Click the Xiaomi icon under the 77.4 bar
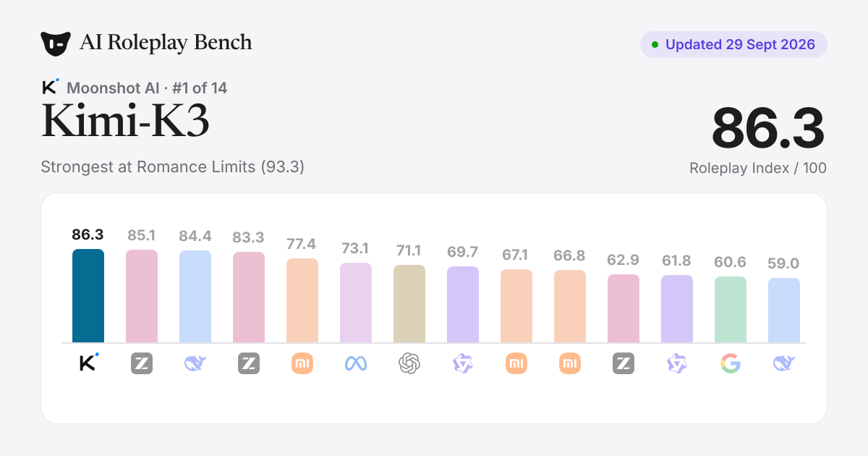Viewport: 868px width, 456px height. pyautogui.click(x=302, y=363)
